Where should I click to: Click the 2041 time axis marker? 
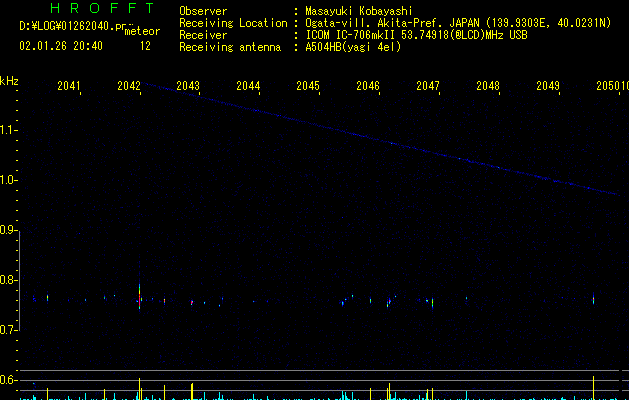[69, 85]
